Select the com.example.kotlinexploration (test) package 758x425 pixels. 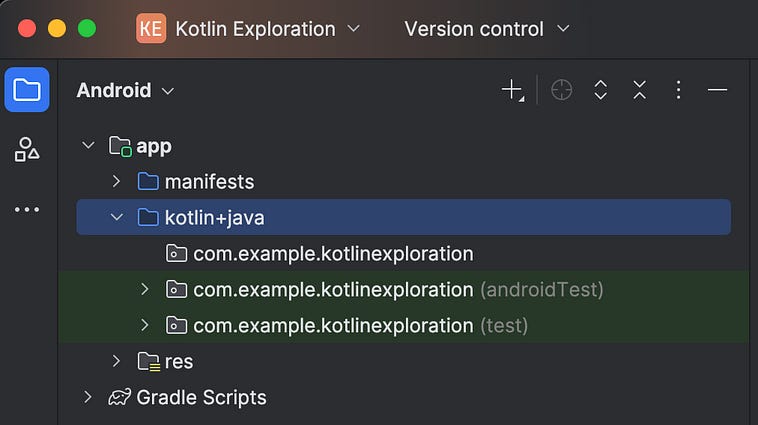[x=360, y=325]
